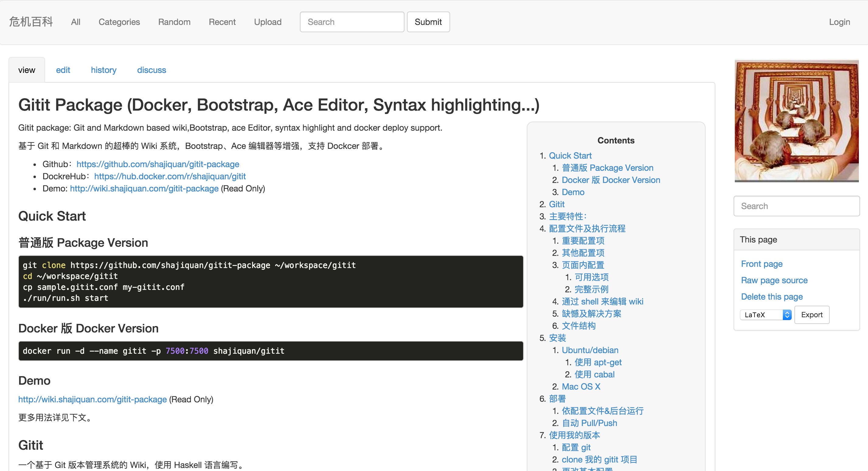Jump to Mac OS X contents entry
This screenshot has height=471, width=868.
tap(581, 387)
